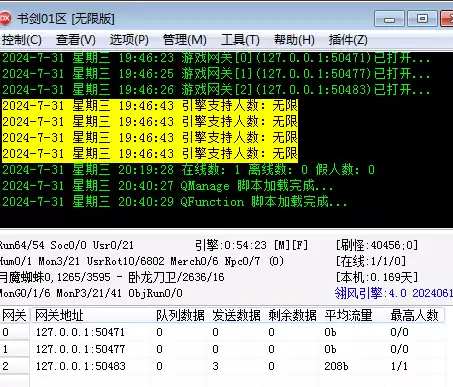Click the 208b average traffic cell
Screen dimensions: 453x387
click(x=336, y=366)
